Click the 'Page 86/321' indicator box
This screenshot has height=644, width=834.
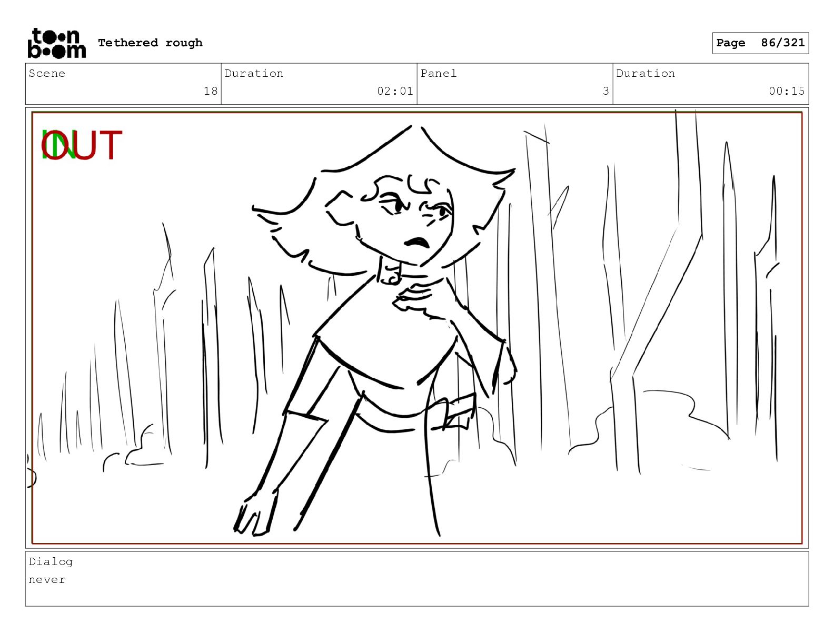(x=760, y=43)
